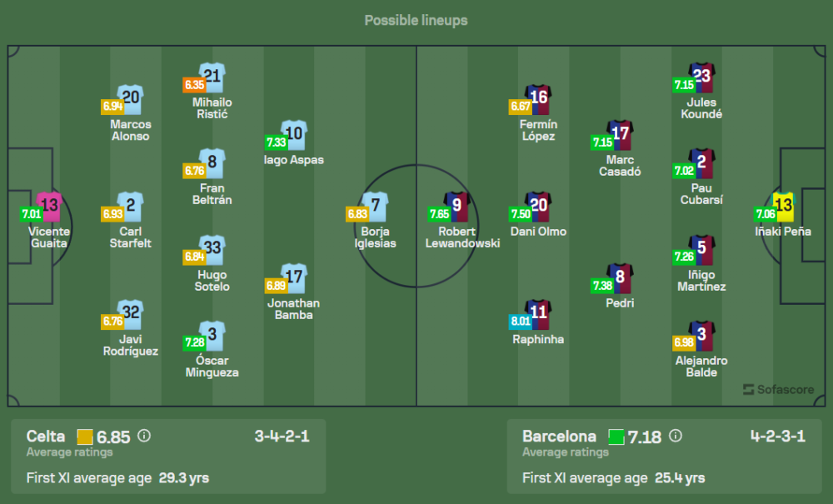
Task: Click Robert Lewandowski's number 9 shirt
Action: (456, 205)
